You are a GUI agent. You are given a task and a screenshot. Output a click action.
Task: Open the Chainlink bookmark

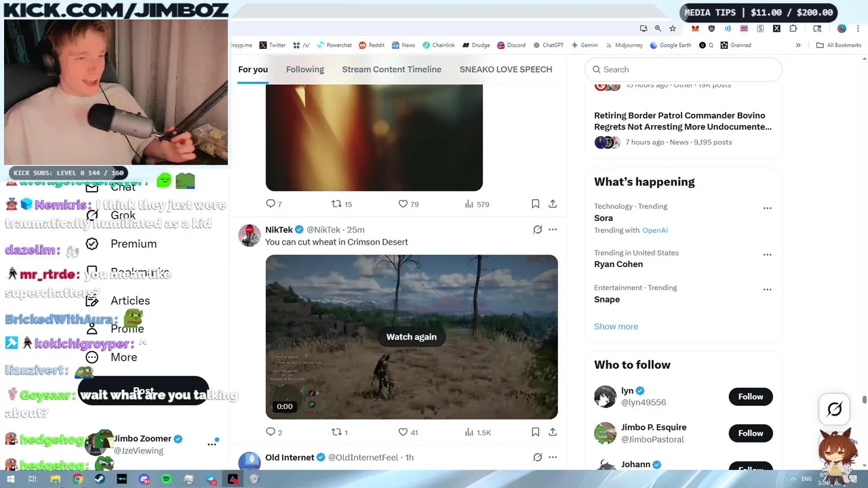point(439,45)
